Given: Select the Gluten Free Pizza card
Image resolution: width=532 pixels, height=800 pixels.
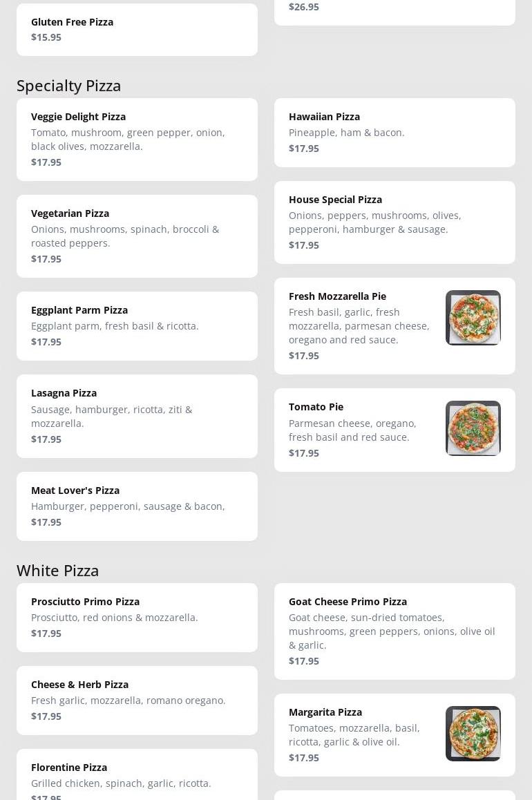Looking at the screenshot, I should (137, 30).
